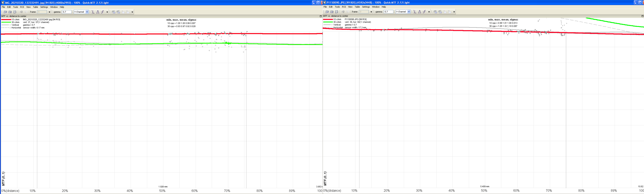This screenshot has height=194, width=644.
Task: Open Settings menu in right window
Action: click(x=366, y=7)
